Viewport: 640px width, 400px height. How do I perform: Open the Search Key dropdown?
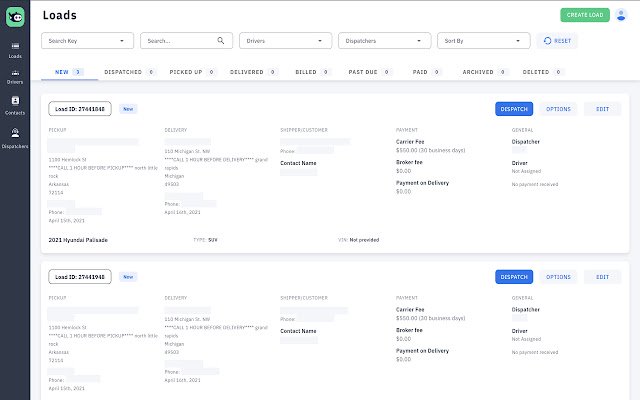click(87, 41)
